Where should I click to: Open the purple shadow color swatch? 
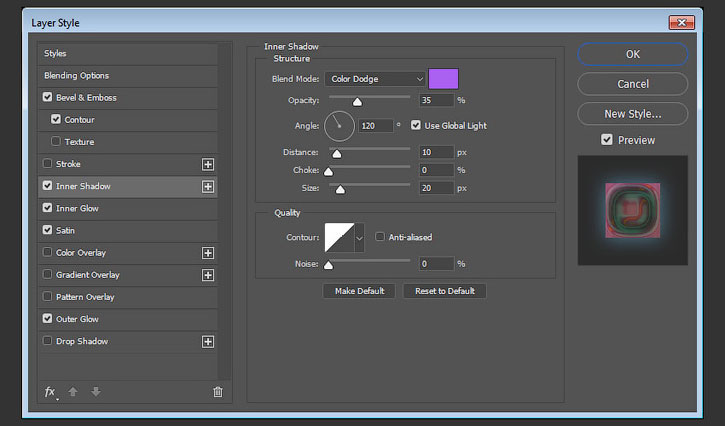[x=443, y=79]
